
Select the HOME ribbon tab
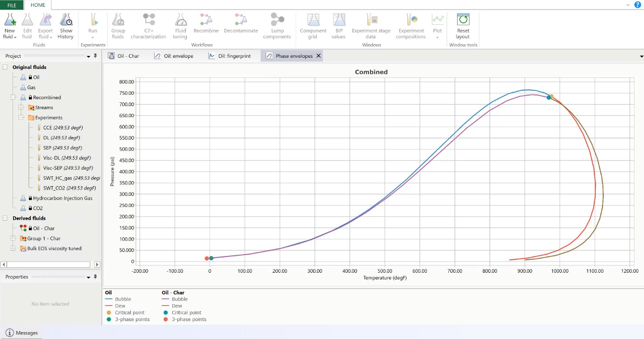[38, 5]
